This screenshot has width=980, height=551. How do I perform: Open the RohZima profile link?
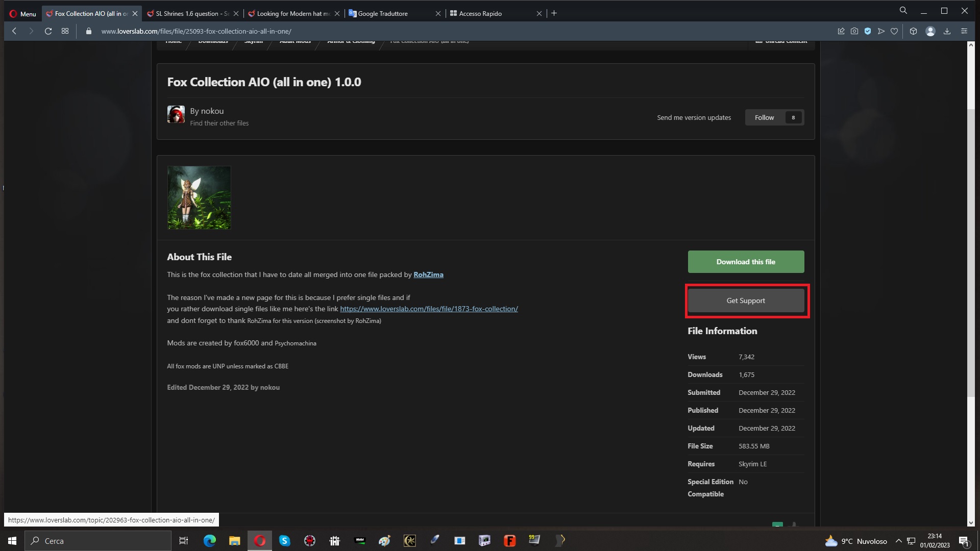click(x=428, y=274)
